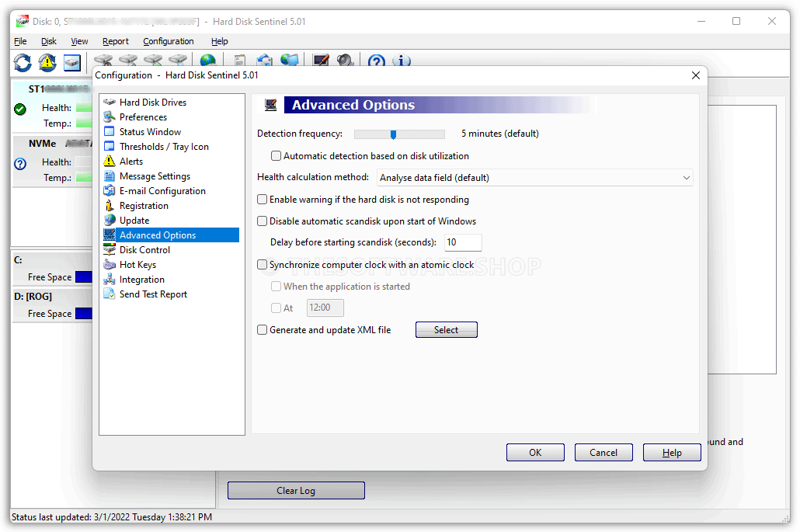Image resolution: width=800 pixels, height=532 pixels.
Task: Minimize the Hard Disk Sentinel main window
Action: tap(701, 22)
